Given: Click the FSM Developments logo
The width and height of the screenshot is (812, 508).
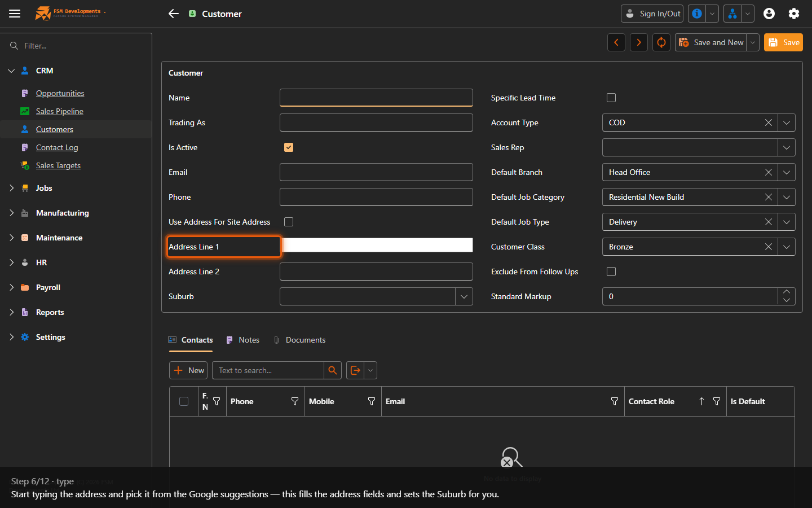Looking at the screenshot, I should pyautogui.click(x=70, y=13).
